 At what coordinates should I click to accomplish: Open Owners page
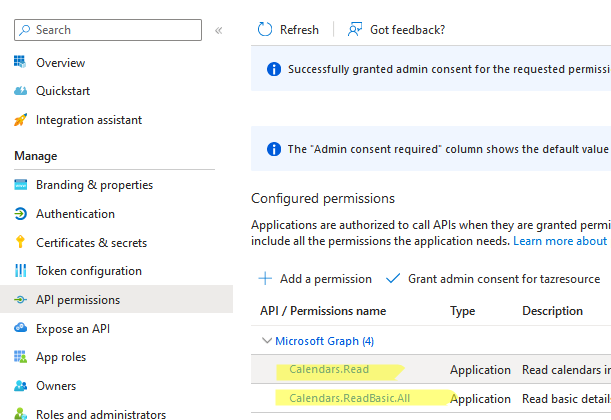pyautogui.click(x=56, y=386)
